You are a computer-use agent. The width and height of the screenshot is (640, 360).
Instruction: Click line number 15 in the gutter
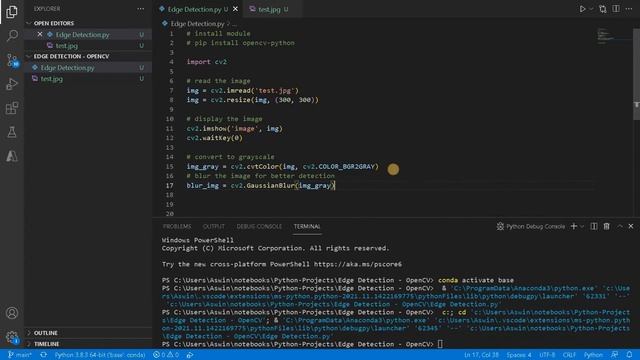(169, 167)
